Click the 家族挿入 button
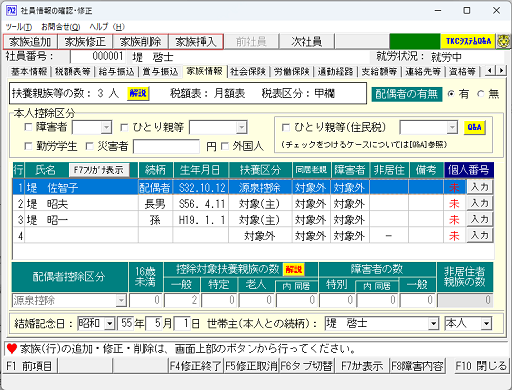This screenshot has height=390, width=512. click(196, 42)
